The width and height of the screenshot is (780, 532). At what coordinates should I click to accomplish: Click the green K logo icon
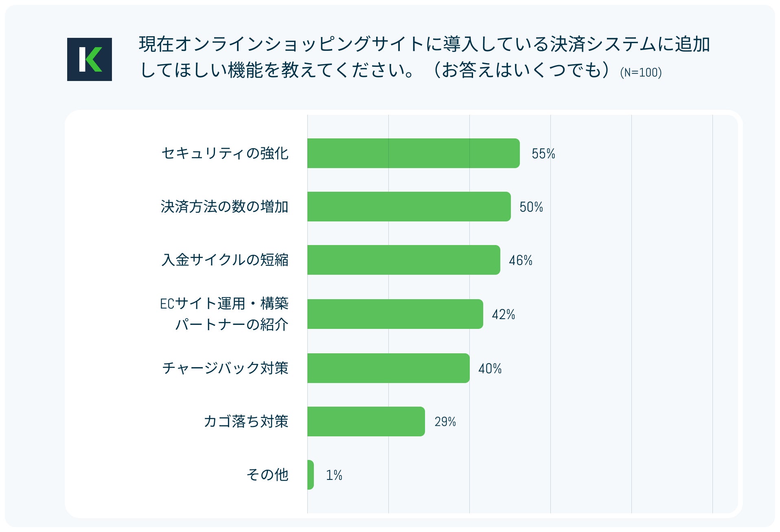pyautogui.click(x=90, y=59)
